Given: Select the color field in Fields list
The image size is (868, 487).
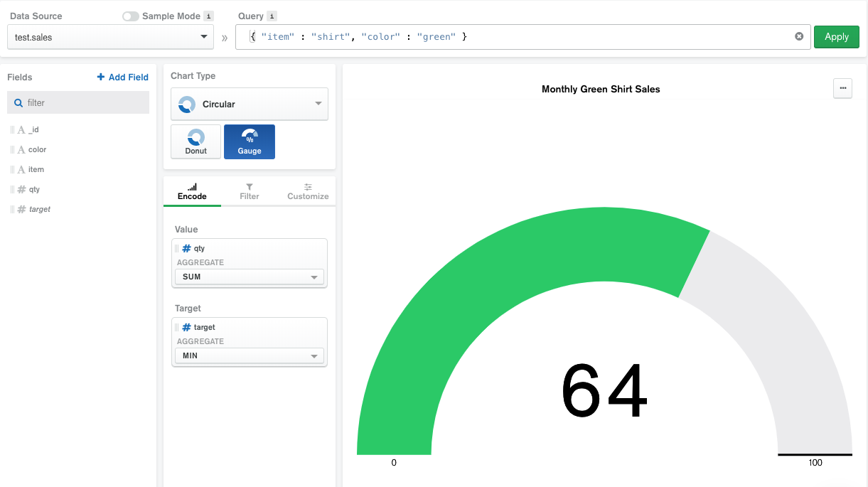Looking at the screenshot, I should click(x=37, y=150).
